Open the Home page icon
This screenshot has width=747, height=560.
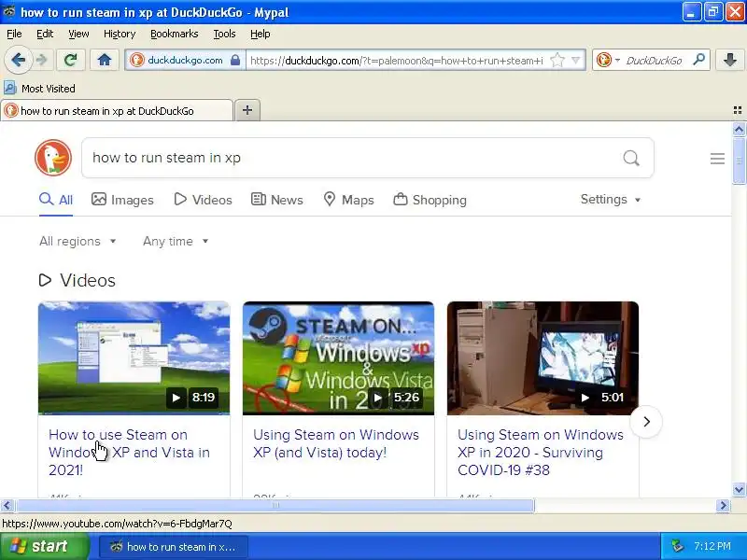pyautogui.click(x=105, y=60)
